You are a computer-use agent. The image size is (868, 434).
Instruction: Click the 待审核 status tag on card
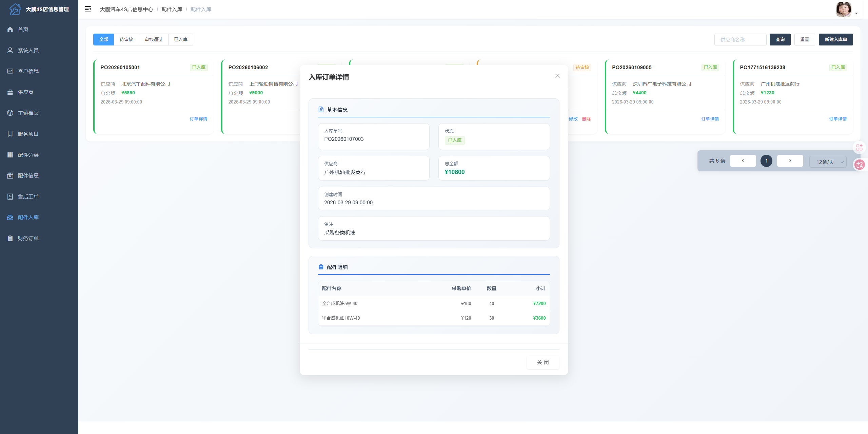click(x=582, y=68)
